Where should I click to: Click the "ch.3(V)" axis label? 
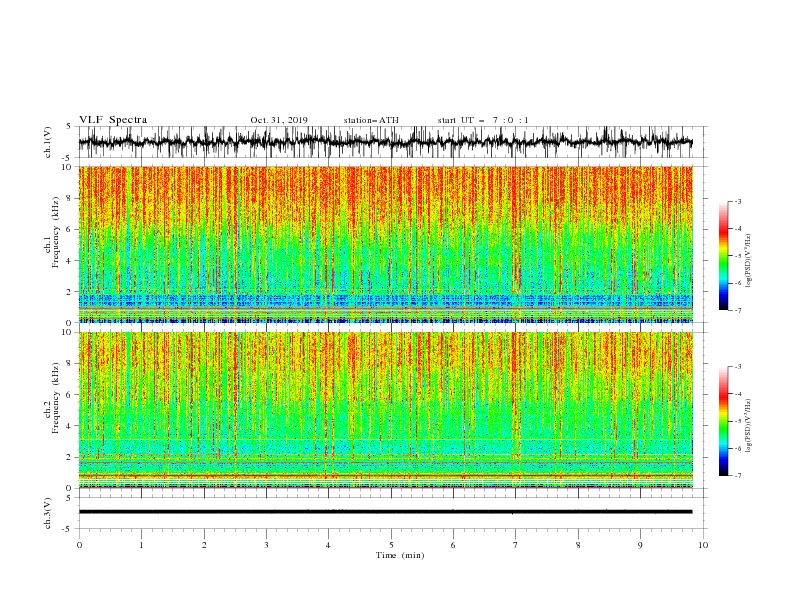(48, 513)
